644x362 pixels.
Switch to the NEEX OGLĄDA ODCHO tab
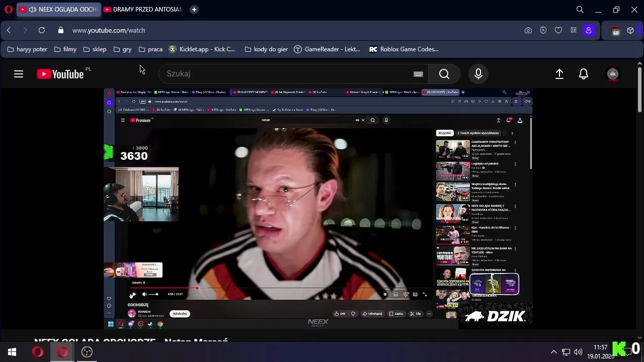pyautogui.click(x=58, y=10)
